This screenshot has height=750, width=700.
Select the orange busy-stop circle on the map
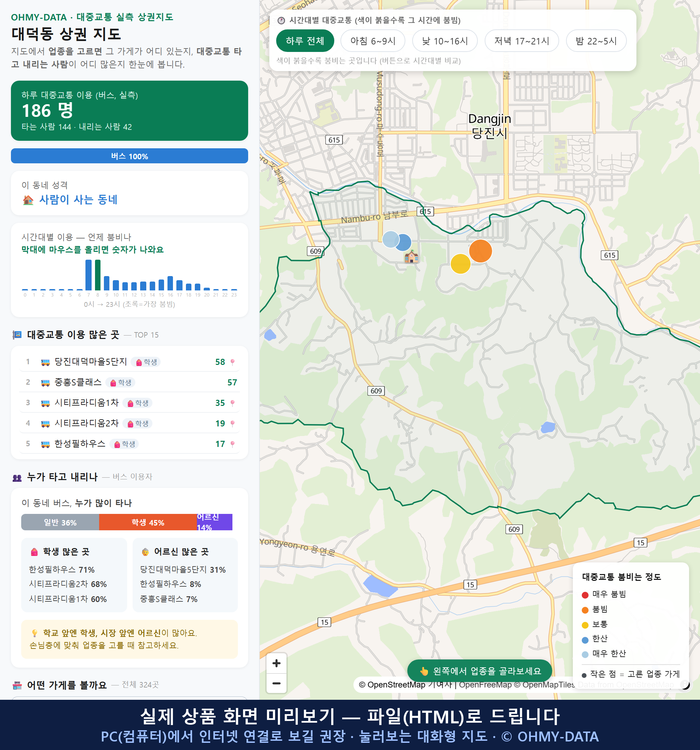480,251
